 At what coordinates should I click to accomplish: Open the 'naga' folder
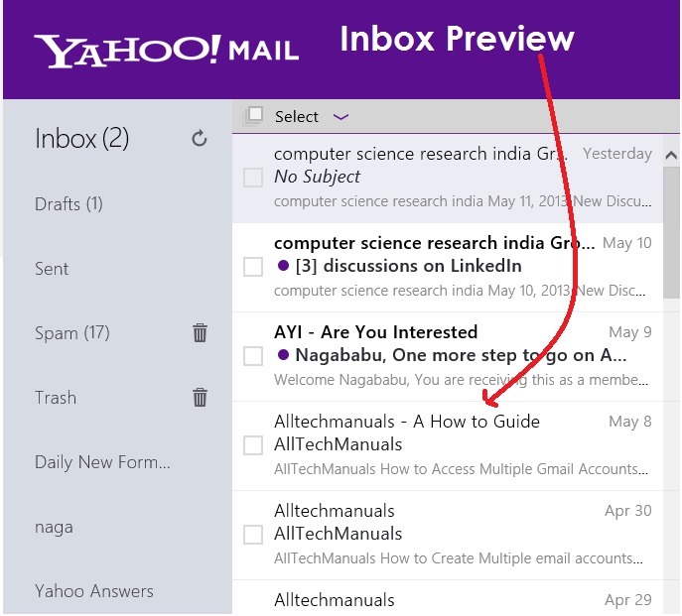pyautogui.click(x=54, y=527)
